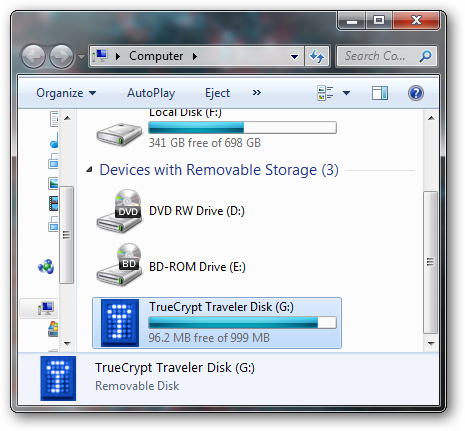Click the Back navigation arrow button
The image size is (465, 431).
pos(33,56)
